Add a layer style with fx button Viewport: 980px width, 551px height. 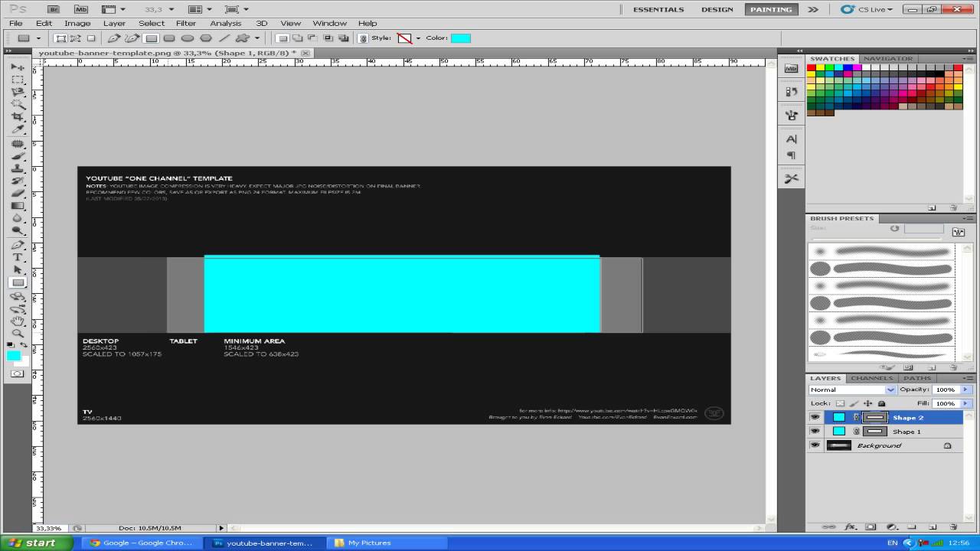point(850,527)
